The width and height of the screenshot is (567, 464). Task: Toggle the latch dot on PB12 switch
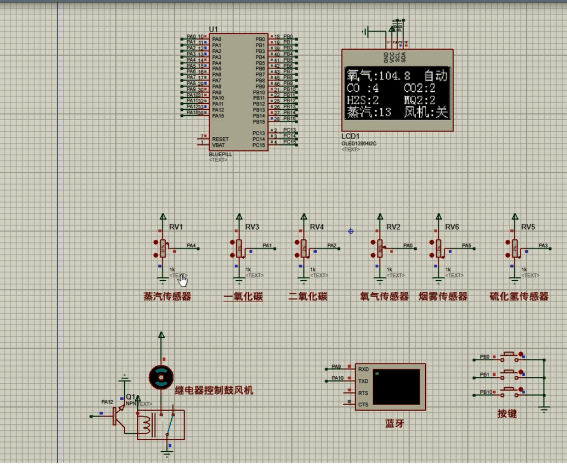point(521,389)
